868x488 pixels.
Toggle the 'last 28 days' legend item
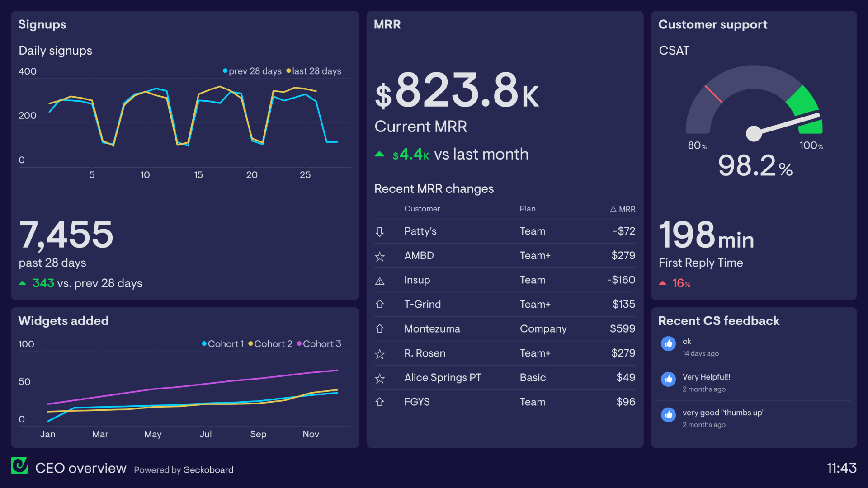pyautogui.click(x=314, y=71)
